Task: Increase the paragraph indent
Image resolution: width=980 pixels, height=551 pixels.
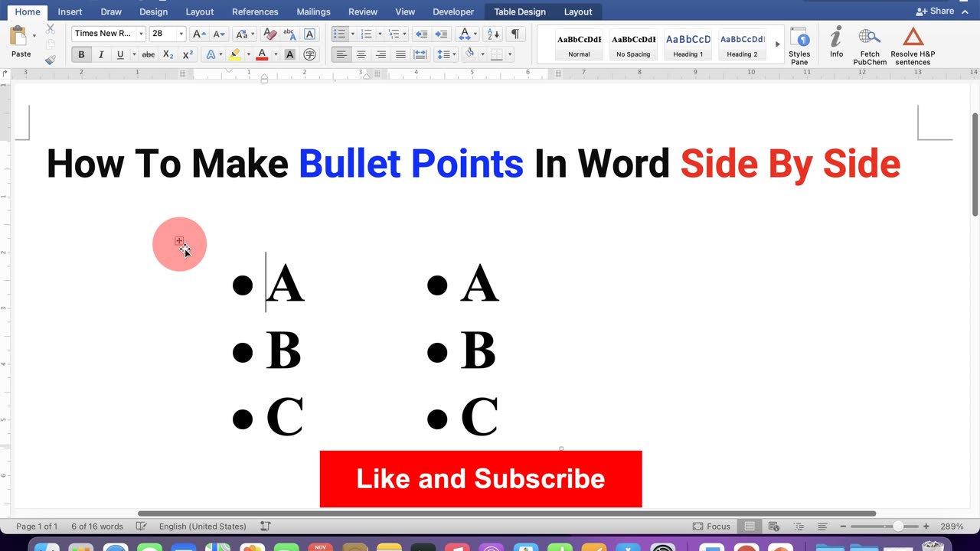Action: (x=441, y=34)
